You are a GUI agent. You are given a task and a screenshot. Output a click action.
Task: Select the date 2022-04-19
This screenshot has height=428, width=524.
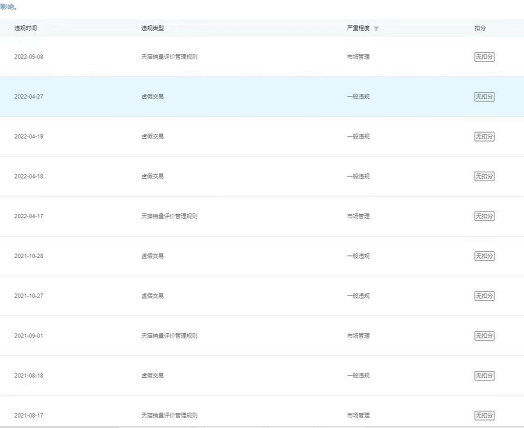29,136
